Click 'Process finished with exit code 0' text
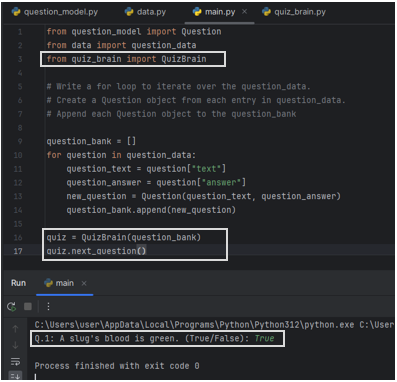Image resolution: width=397 pixels, height=382 pixels. 117,366
